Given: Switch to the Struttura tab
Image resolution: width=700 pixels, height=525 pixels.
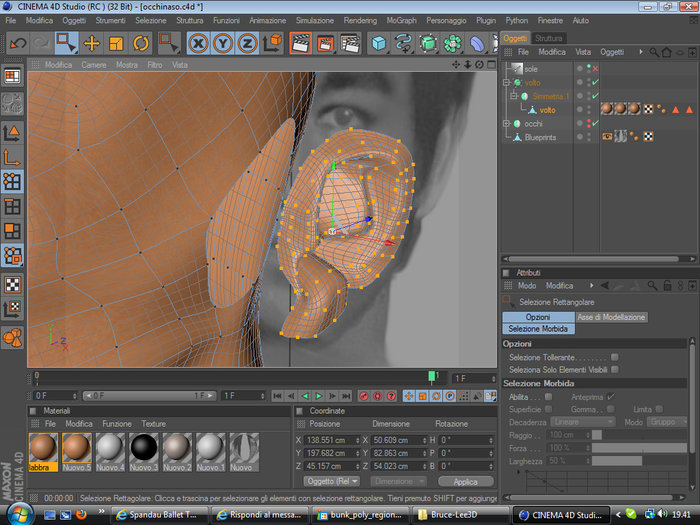Looking at the screenshot, I should coord(549,38).
